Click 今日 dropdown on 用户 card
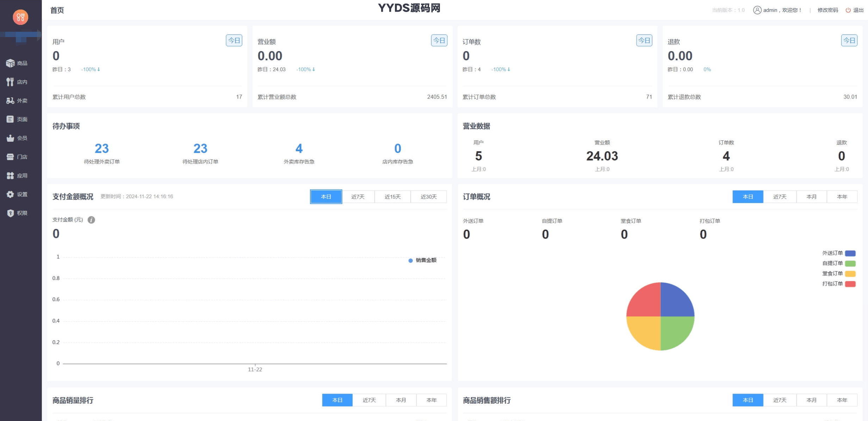The height and width of the screenshot is (421, 868). [234, 41]
